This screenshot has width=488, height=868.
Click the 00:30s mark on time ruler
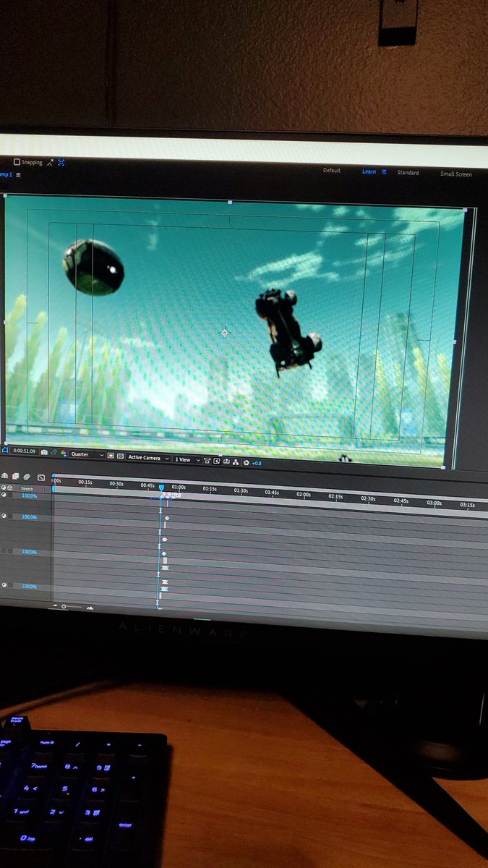coord(116,483)
